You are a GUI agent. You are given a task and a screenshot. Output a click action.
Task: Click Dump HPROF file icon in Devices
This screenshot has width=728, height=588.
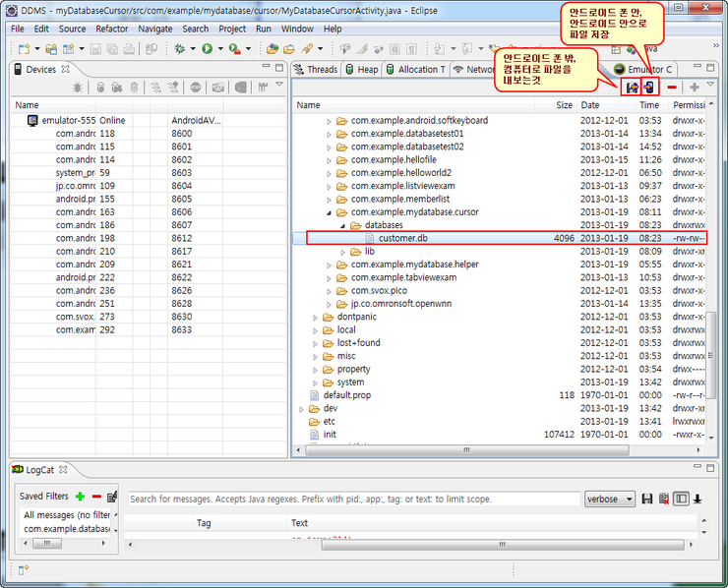click(x=117, y=88)
